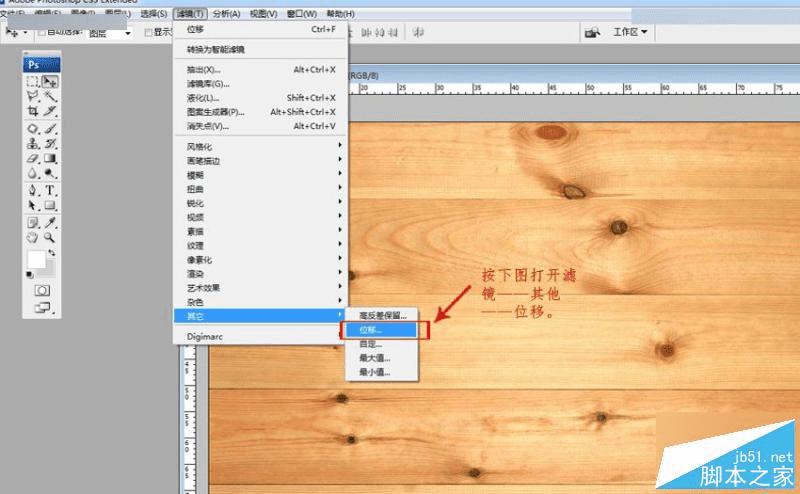Click 转换为智能滤镜 menu entry
This screenshot has height=494, width=800.
point(215,49)
